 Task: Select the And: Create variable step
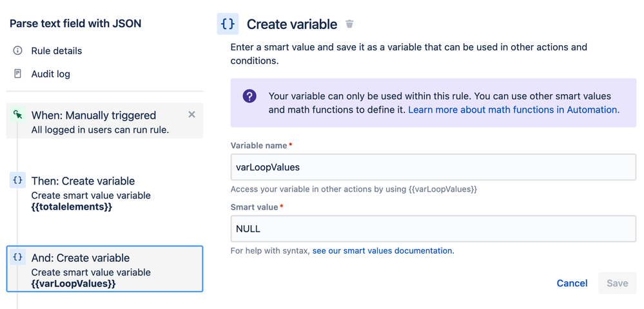104,269
